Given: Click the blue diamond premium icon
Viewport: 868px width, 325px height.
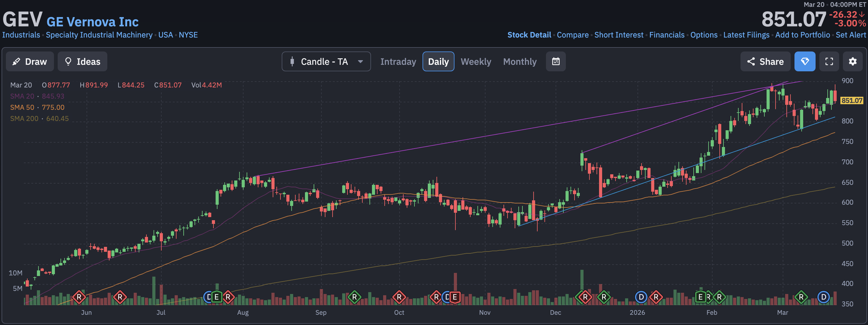Looking at the screenshot, I should 805,62.
